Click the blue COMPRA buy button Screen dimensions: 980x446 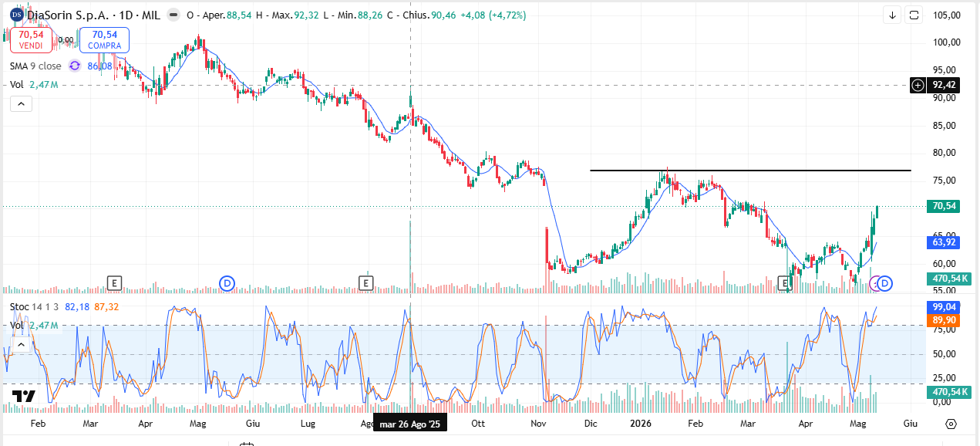coord(104,40)
